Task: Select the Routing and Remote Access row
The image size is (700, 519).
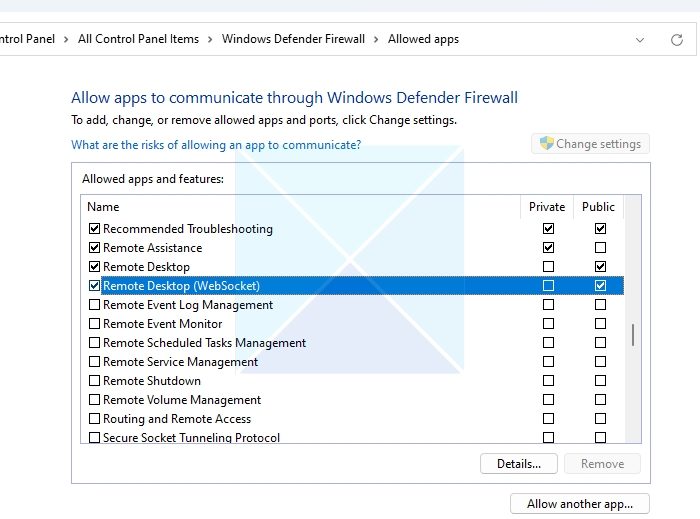Action: (x=177, y=419)
